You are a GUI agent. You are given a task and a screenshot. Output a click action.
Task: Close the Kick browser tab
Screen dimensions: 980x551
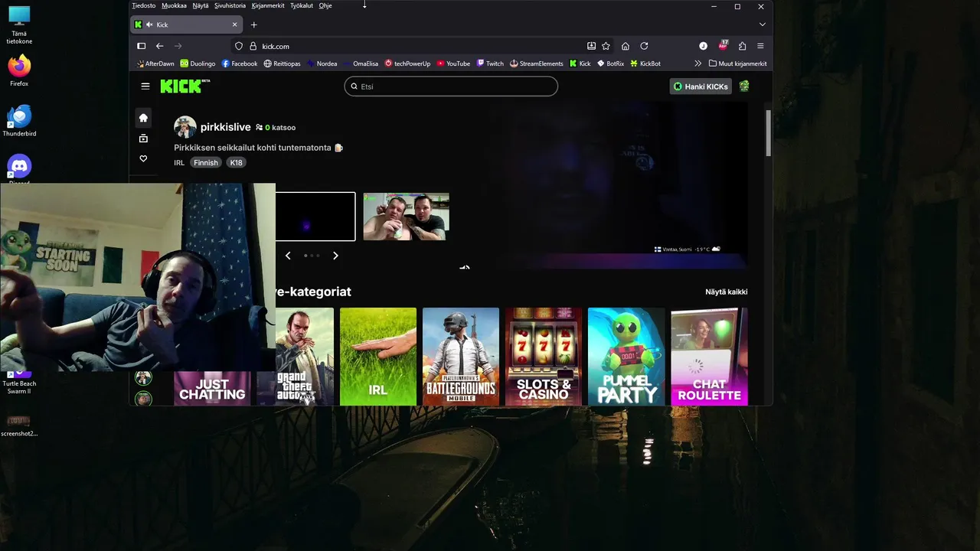pos(235,24)
